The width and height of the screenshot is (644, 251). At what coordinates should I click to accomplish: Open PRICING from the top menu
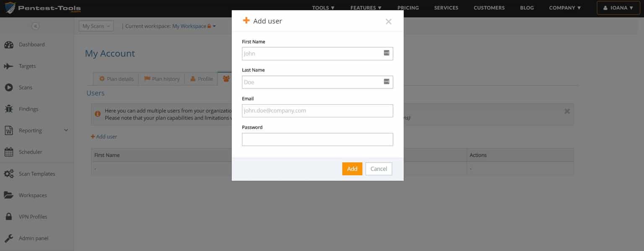(408, 7)
